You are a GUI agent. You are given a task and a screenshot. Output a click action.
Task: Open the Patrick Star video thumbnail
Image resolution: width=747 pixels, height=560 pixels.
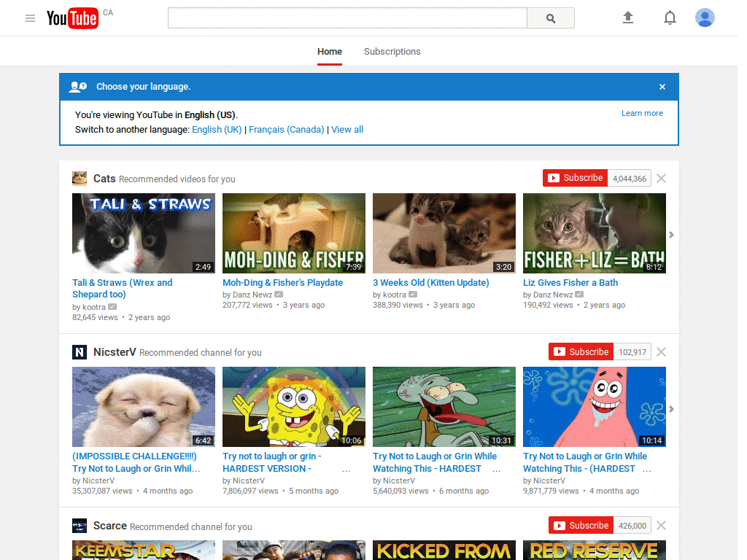tap(595, 407)
